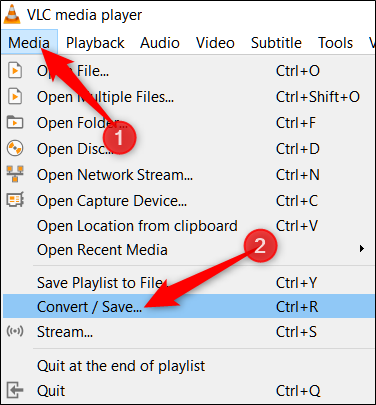Choose Open File... from the menu

point(188,71)
